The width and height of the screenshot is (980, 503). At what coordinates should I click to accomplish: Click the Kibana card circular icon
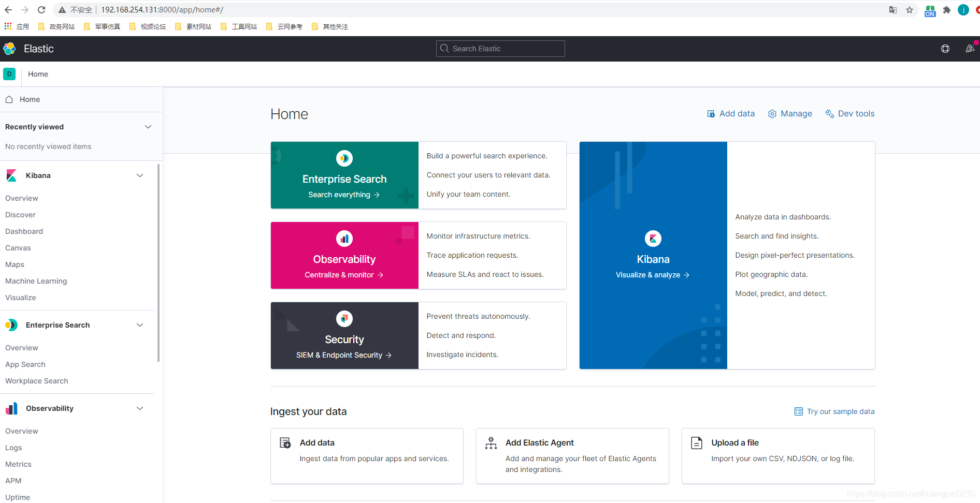pos(653,239)
